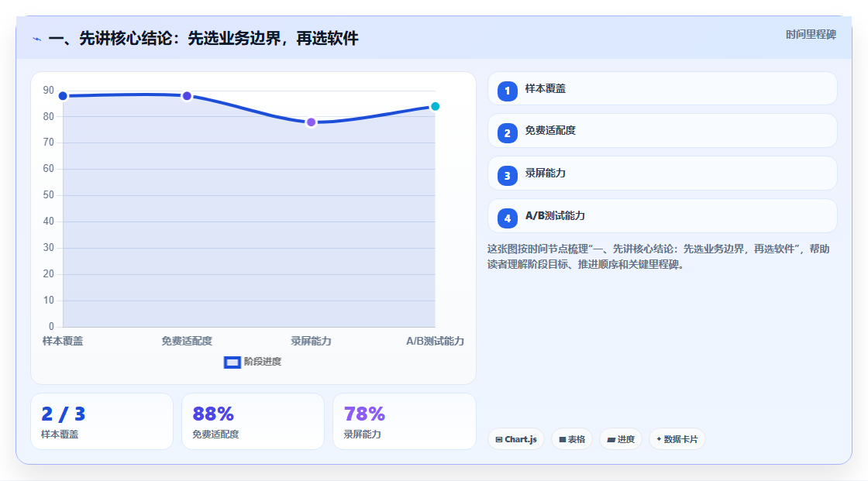The width and height of the screenshot is (868, 481).
Task: Select the 录屏能力 list item text
Action: click(546, 174)
